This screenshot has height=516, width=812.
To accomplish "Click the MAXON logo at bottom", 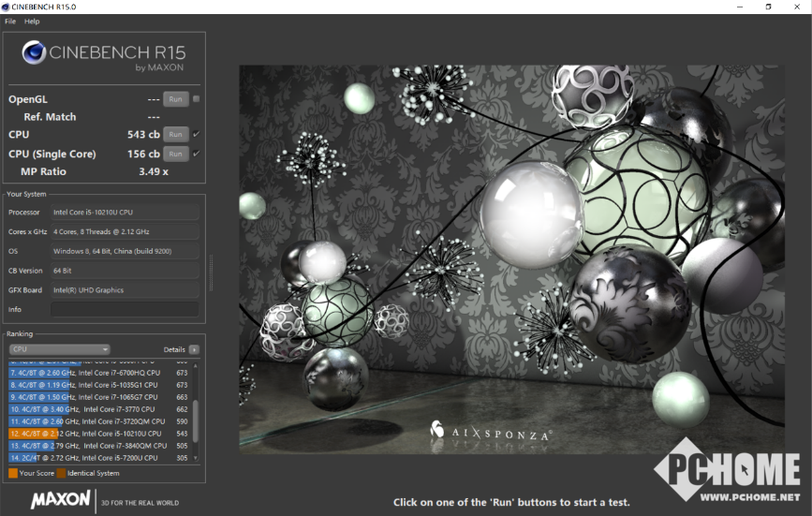I will click(60, 499).
